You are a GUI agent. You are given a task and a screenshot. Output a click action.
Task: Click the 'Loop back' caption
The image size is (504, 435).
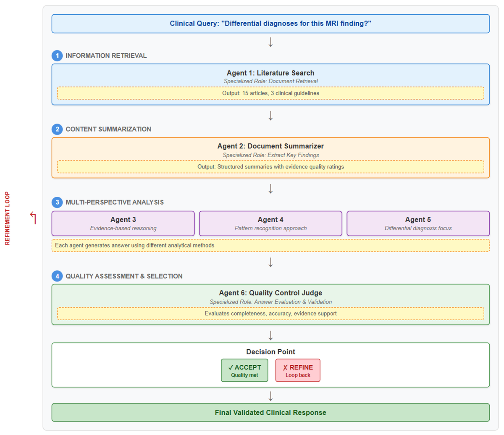(x=298, y=375)
